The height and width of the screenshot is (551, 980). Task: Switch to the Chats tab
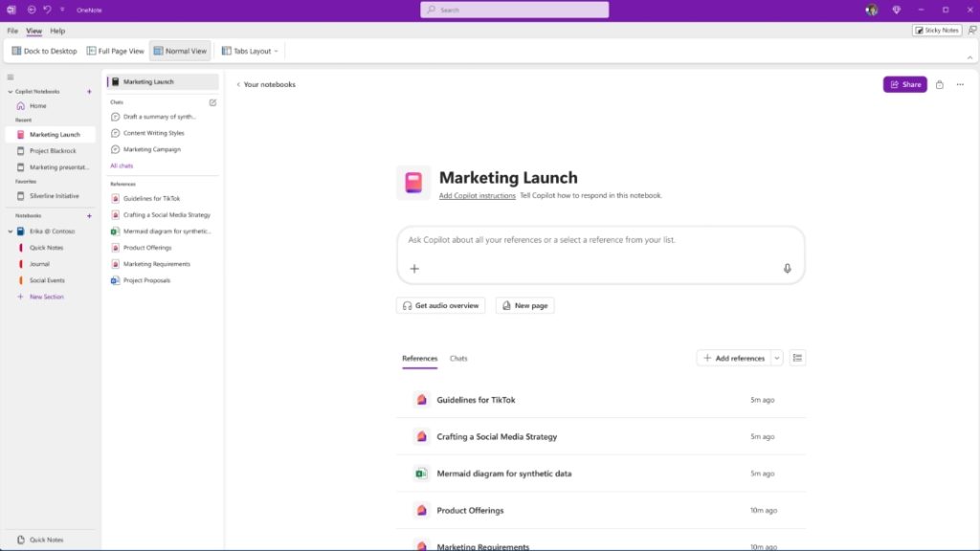coord(458,359)
